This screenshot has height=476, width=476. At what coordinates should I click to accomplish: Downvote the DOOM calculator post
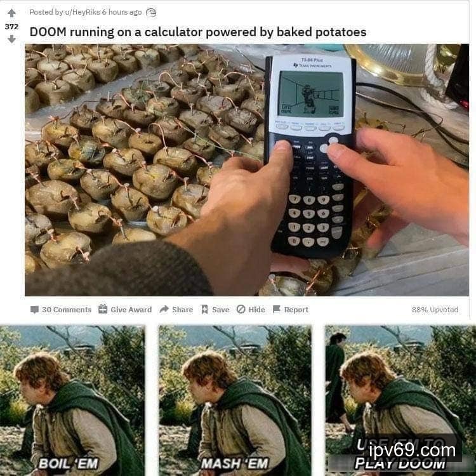coord(11,39)
